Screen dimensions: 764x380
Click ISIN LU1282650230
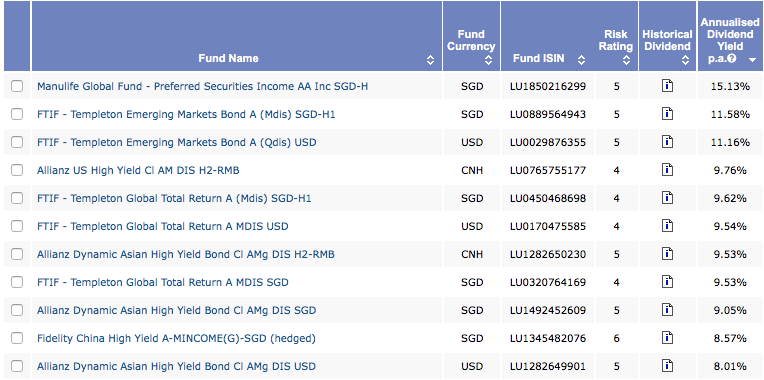tap(548, 254)
